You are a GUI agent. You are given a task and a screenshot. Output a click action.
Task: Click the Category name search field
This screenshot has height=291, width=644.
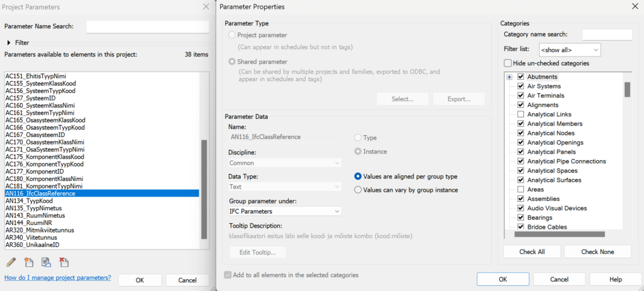pos(607,35)
